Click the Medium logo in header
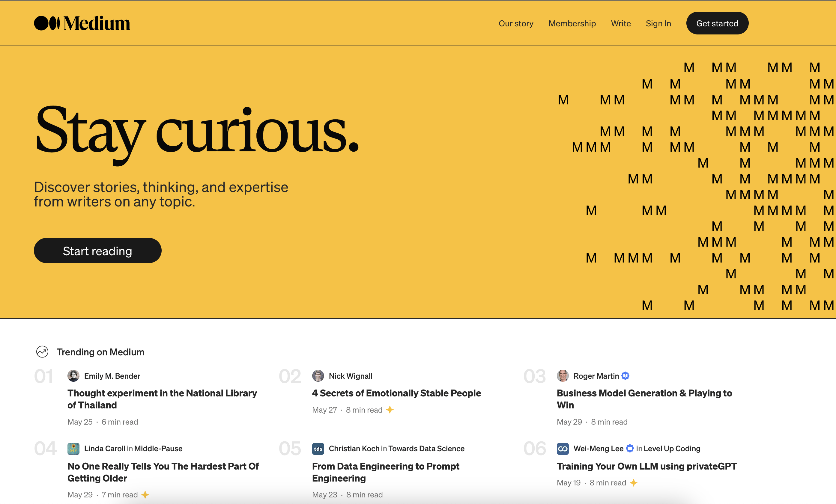836x504 pixels. tap(82, 23)
